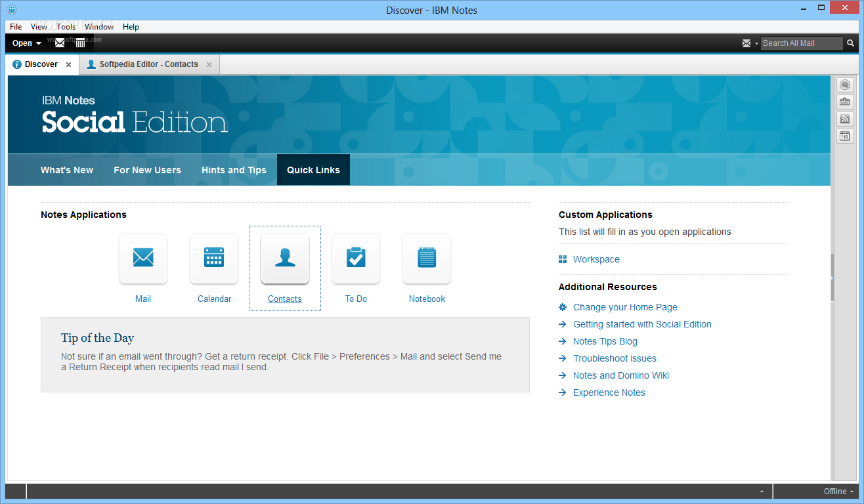The image size is (864, 504).
Task: Click the Notes Applications heading
Action: pyautogui.click(x=83, y=215)
